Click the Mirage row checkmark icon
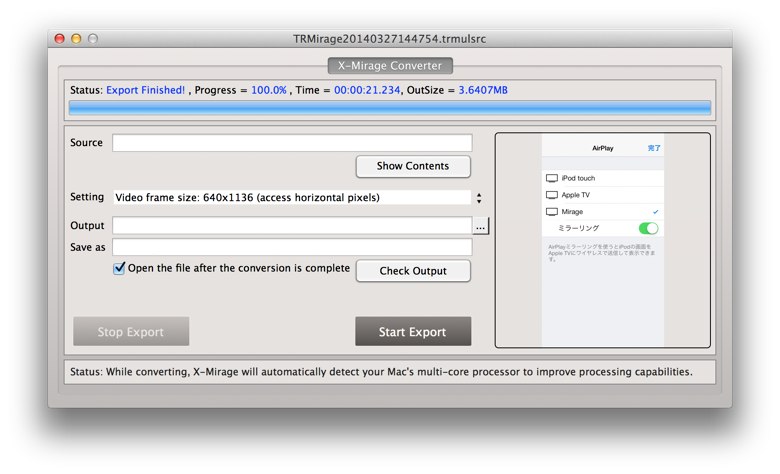This screenshot has width=780, height=474. click(x=656, y=212)
